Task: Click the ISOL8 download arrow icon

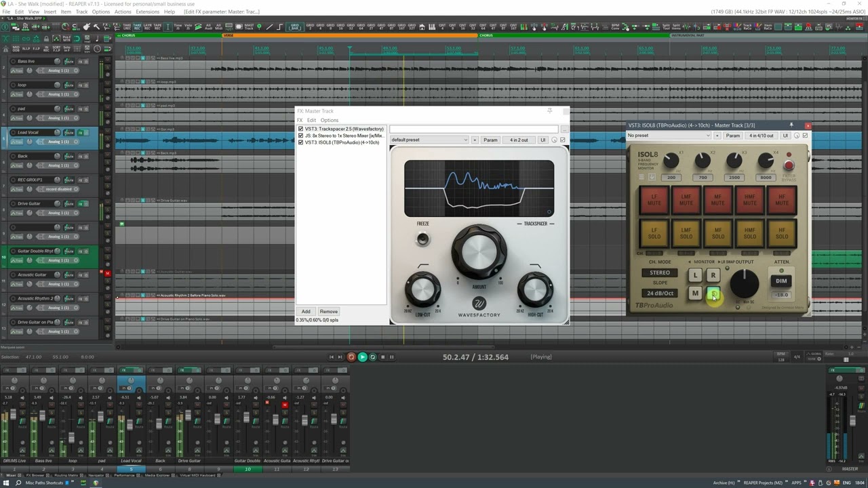Action: 652,177
